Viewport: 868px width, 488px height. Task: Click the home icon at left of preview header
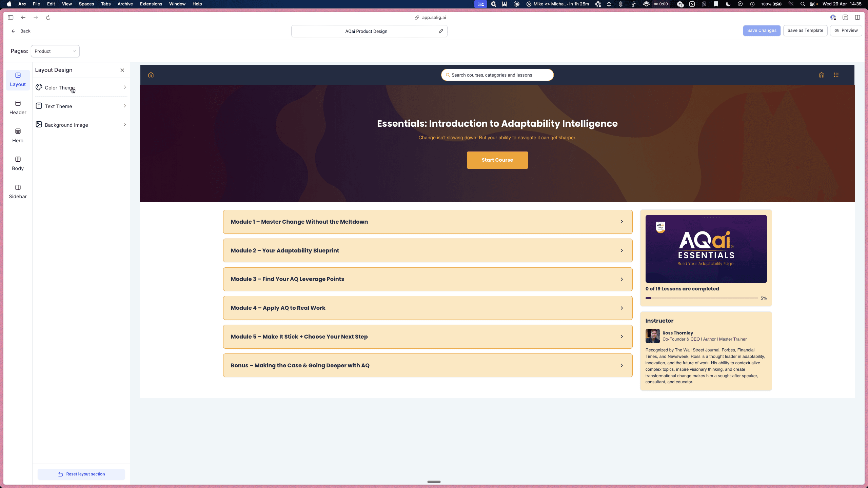point(151,75)
